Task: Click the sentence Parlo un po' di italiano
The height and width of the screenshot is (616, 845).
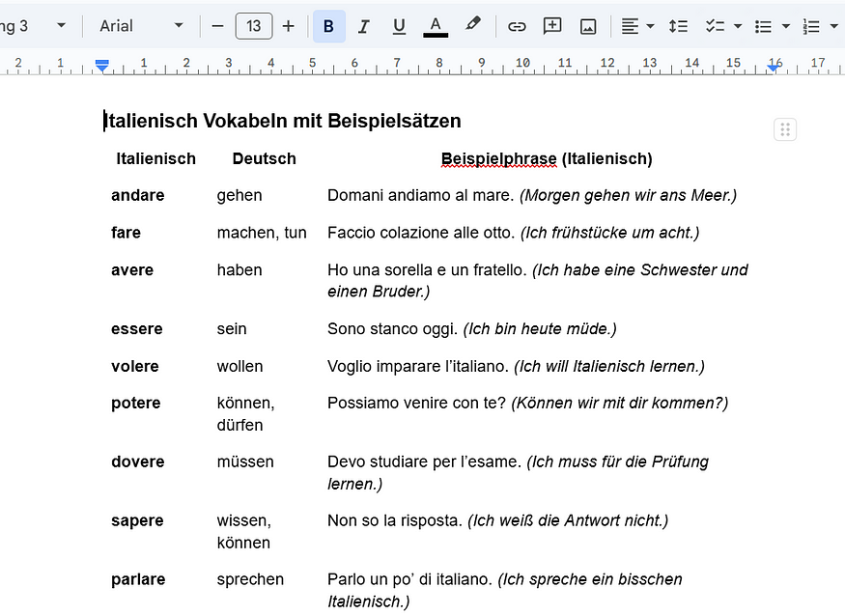Action: 409,578
